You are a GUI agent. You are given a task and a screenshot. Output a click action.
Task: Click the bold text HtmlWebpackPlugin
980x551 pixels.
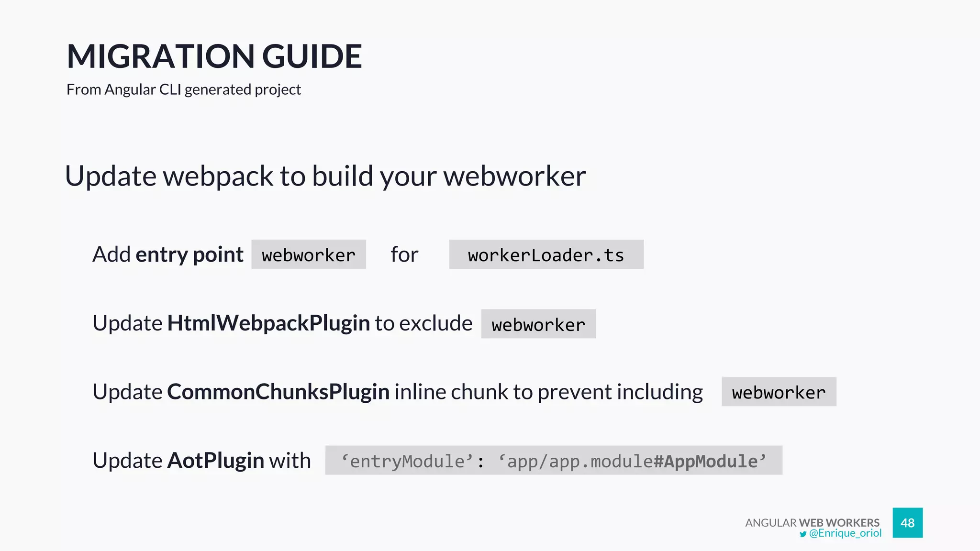[268, 323]
